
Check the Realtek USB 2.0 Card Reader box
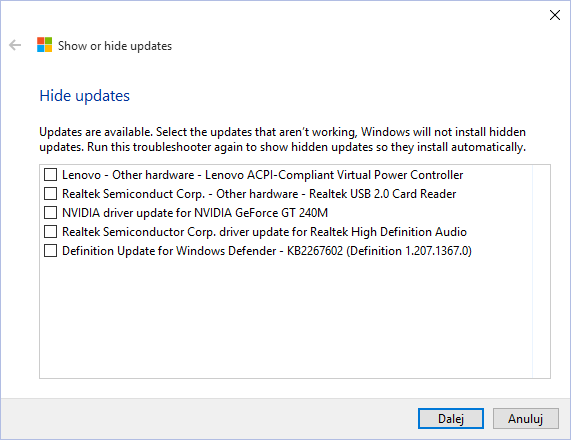pos(50,193)
